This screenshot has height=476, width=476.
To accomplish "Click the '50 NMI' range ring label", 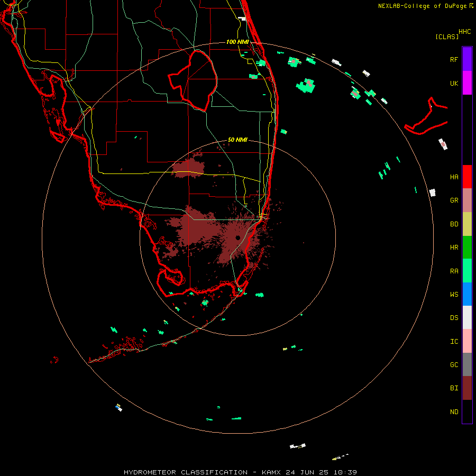I will click(237, 140).
